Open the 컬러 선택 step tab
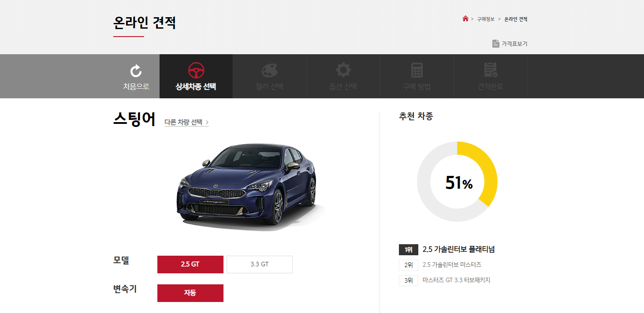This screenshot has width=644, height=313. click(x=270, y=76)
